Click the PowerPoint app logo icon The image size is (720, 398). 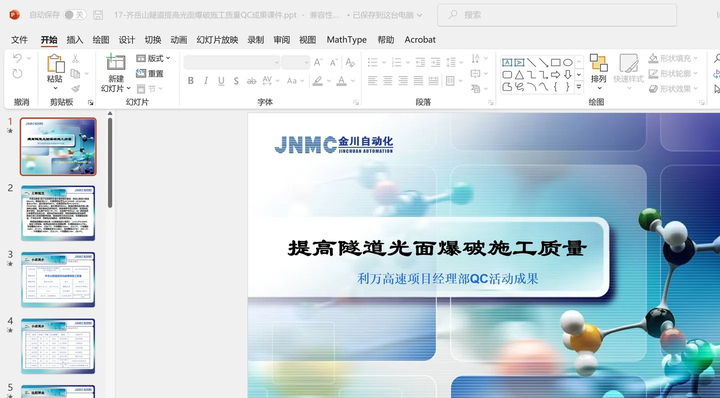[15, 15]
